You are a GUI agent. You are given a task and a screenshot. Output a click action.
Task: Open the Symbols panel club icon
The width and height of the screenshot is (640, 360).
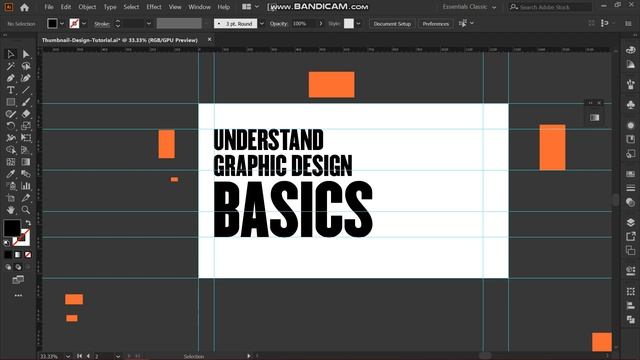[631, 105]
